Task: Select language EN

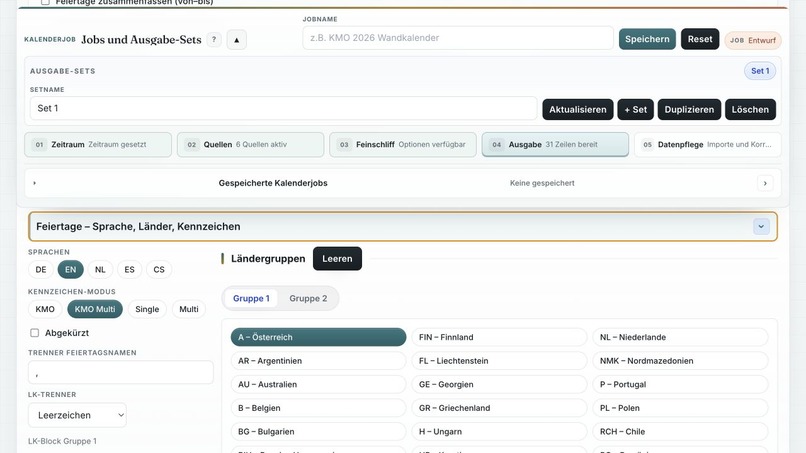Action: (x=70, y=269)
